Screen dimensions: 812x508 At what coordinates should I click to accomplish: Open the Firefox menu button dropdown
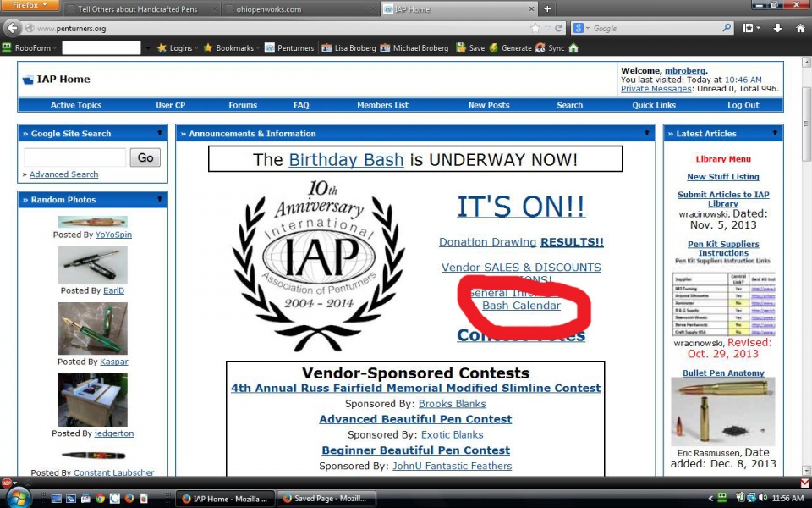pos(30,5)
